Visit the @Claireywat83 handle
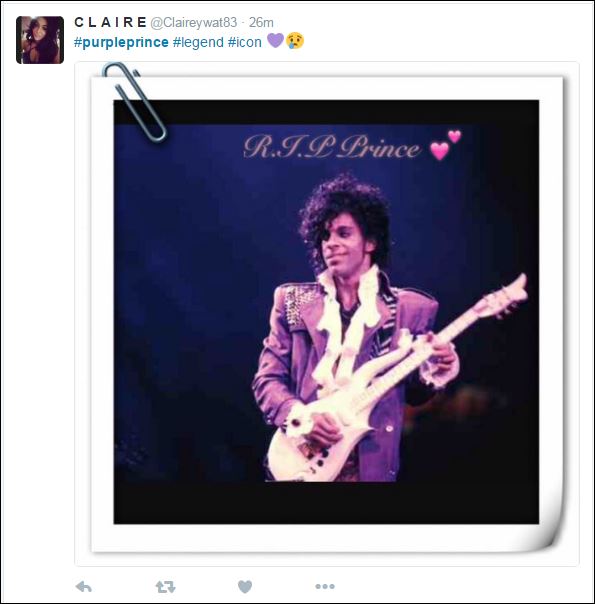595x604 pixels. [x=194, y=23]
